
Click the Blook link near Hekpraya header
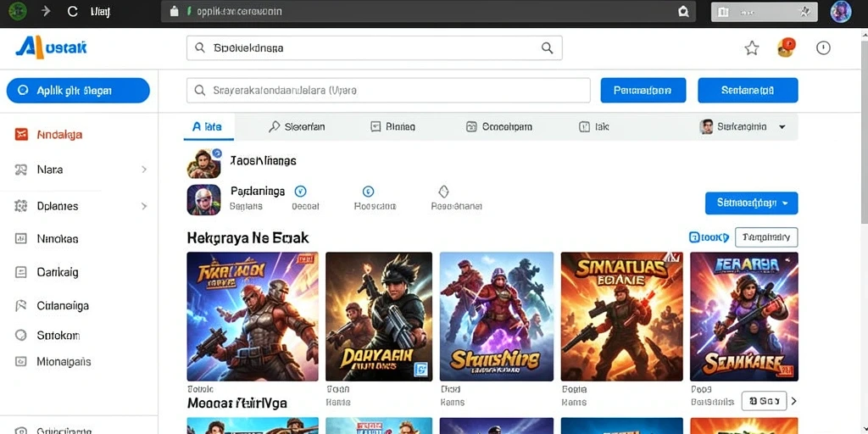[709, 237]
